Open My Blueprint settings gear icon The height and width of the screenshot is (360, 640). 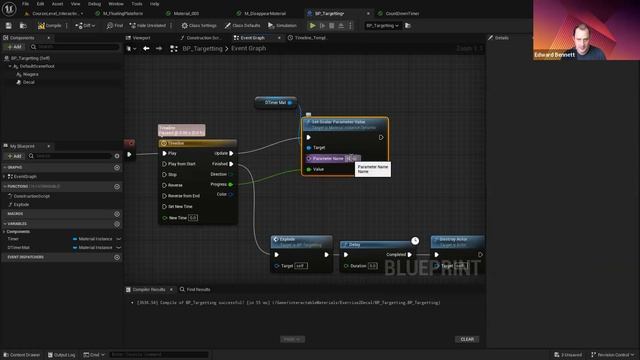click(117, 156)
